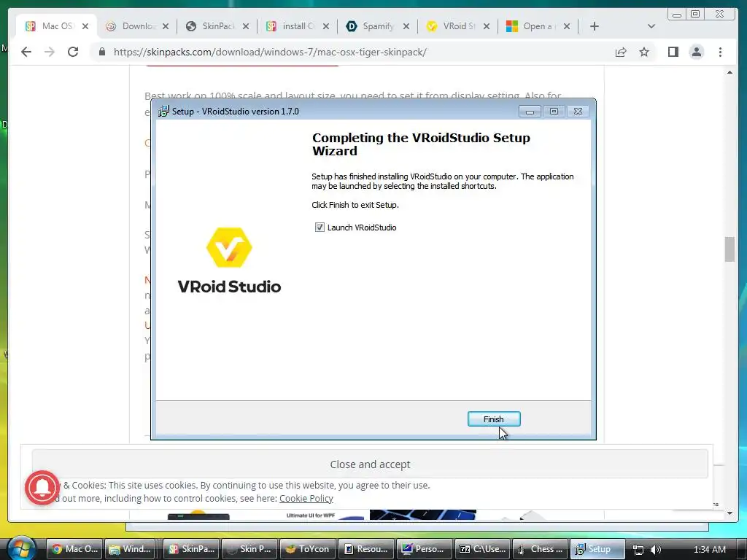Open the 'Skin P...' taskbar button
Viewport: 747px width, 560px height.
point(249,549)
